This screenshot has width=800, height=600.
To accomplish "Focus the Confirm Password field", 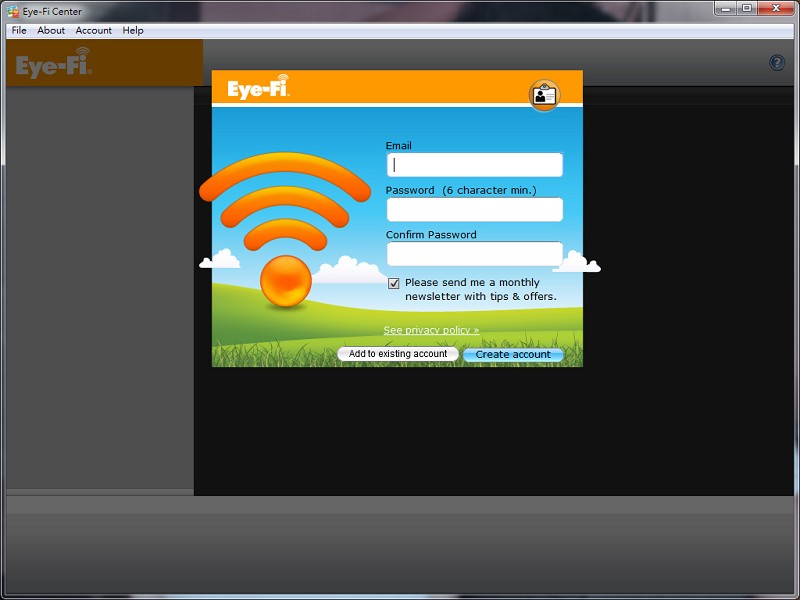I will click(474, 254).
